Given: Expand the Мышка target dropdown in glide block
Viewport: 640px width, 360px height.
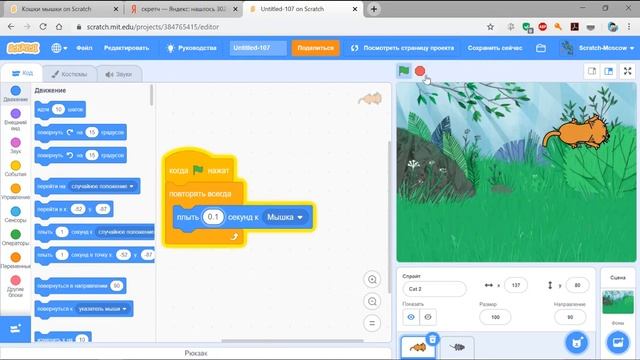Looking at the screenshot, I should 285,217.
